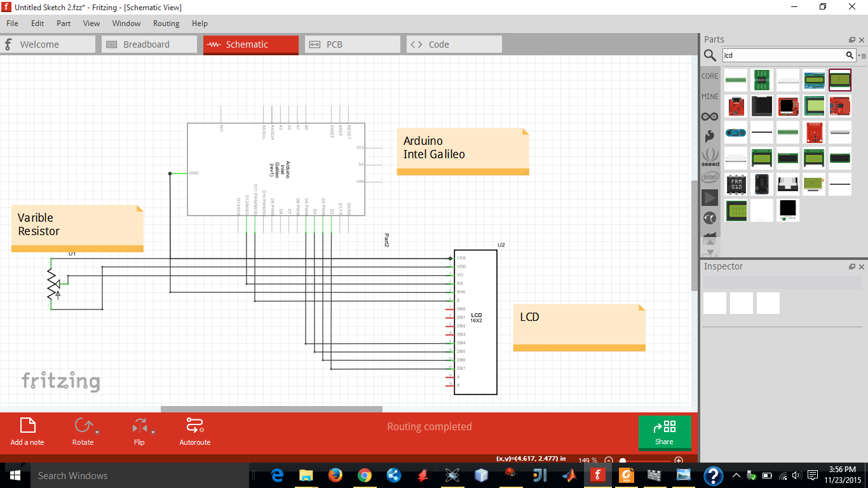This screenshot has height=488, width=868.
Task: Open Windows Start menu
Action: pyautogui.click(x=15, y=475)
